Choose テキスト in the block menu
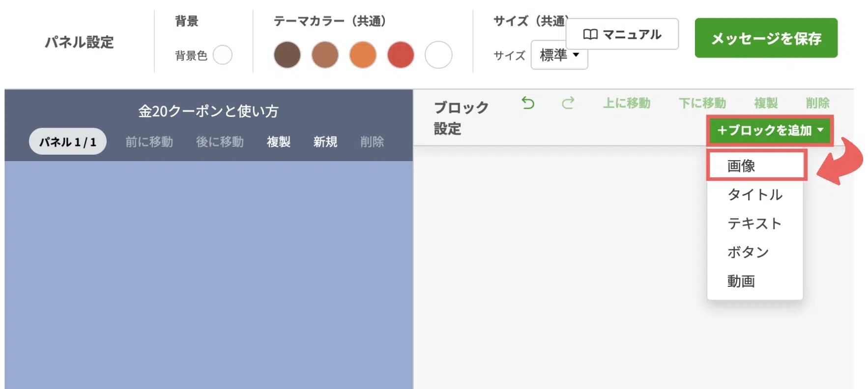Viewport: 868px width, 389px height. click(x=755, y=223)
